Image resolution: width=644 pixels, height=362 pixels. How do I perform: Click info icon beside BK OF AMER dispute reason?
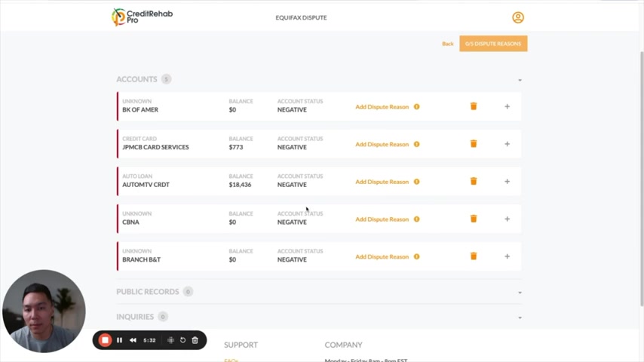416,107
